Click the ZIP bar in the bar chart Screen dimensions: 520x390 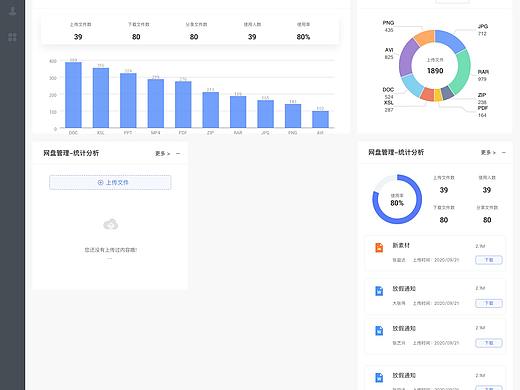211,110
